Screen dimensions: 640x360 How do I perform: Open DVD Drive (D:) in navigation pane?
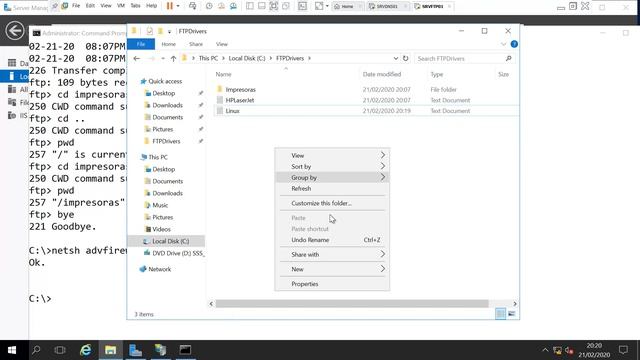click(x=178, y=253)
